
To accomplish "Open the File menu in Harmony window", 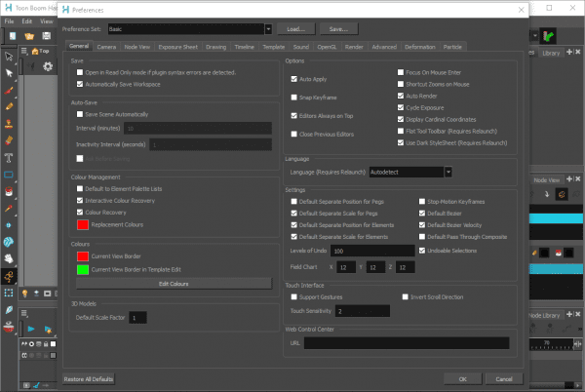I will 10,21.
